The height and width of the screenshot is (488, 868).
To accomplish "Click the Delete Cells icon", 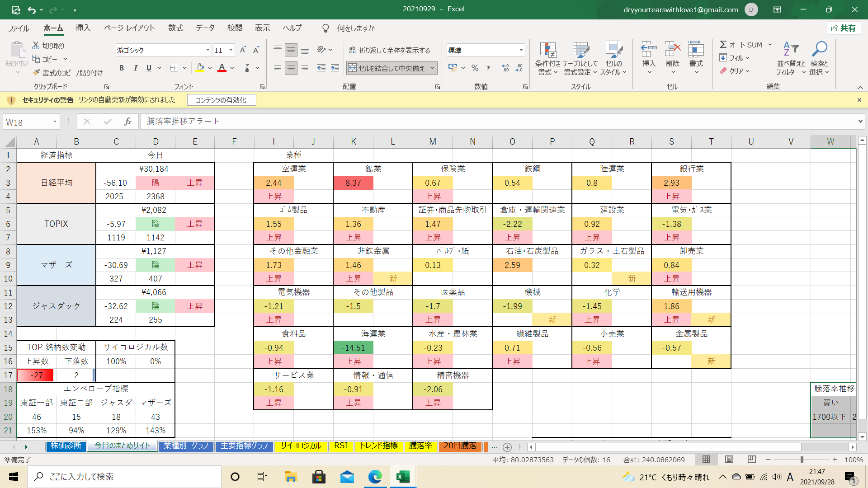I will 673,50.
